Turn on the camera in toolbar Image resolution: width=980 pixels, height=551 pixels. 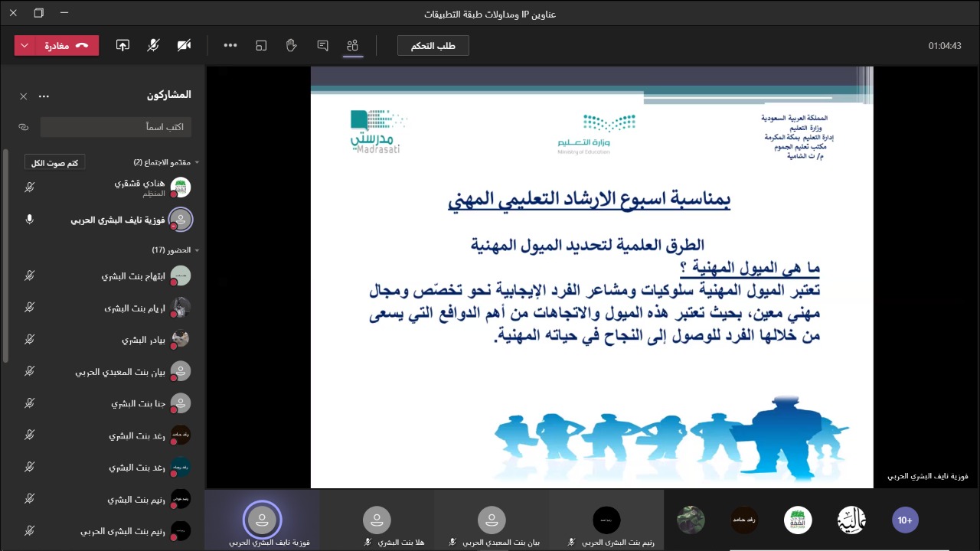point(184,46)
